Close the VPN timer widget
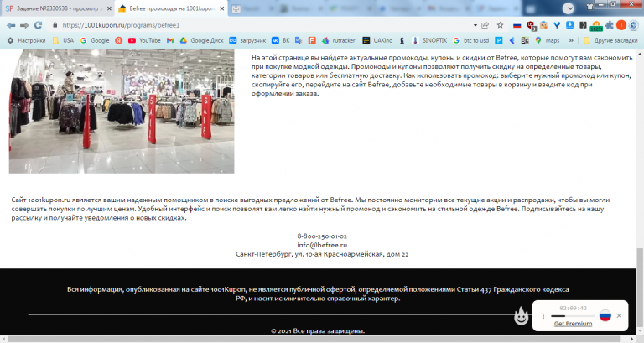The height and width of the screenshot is (343, 644). (619, 315)
